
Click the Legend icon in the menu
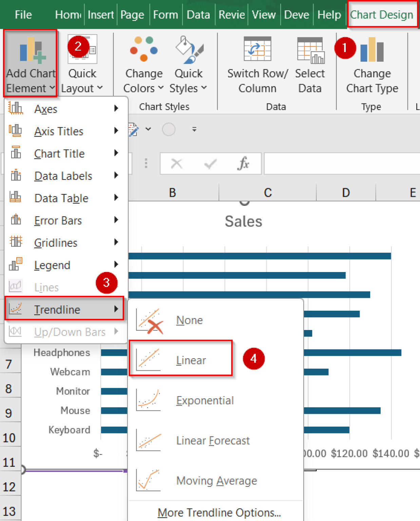click(16, 265)
